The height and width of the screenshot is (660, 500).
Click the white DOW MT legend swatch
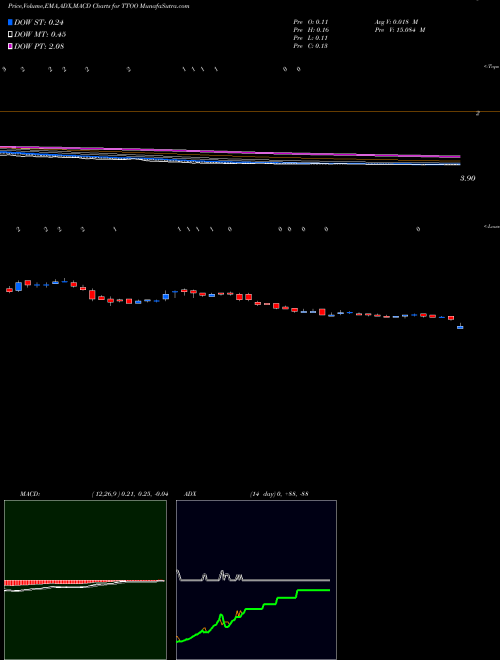coord(10,35)
